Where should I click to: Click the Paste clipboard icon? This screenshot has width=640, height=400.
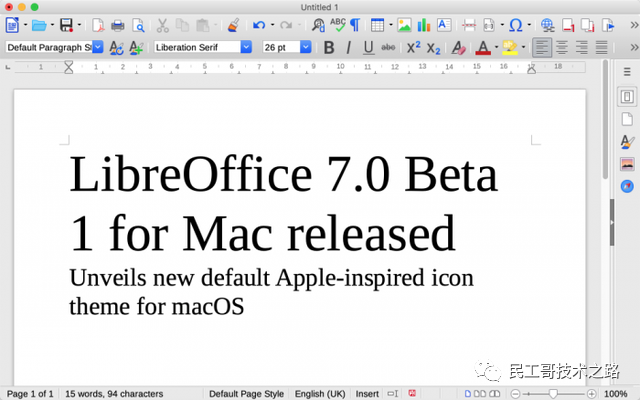[x=202, y=25]
